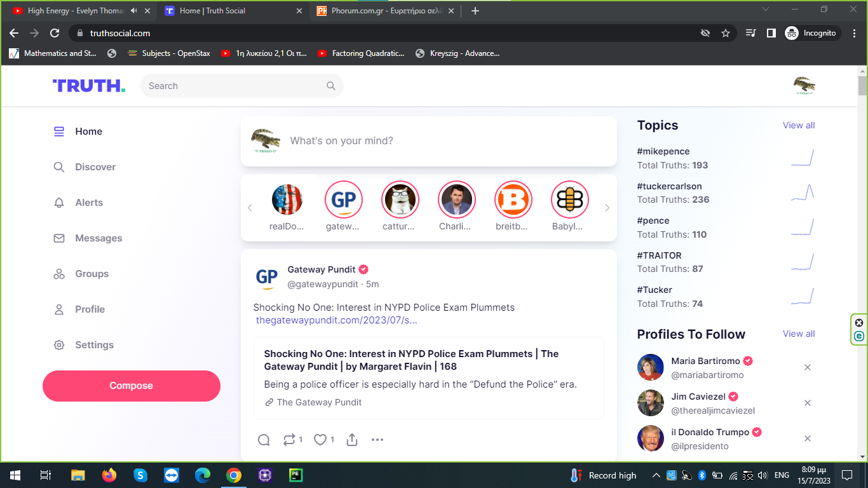Open a new browser tab
This screenshot has height=488, width=868.
click(x=475, y=11)
